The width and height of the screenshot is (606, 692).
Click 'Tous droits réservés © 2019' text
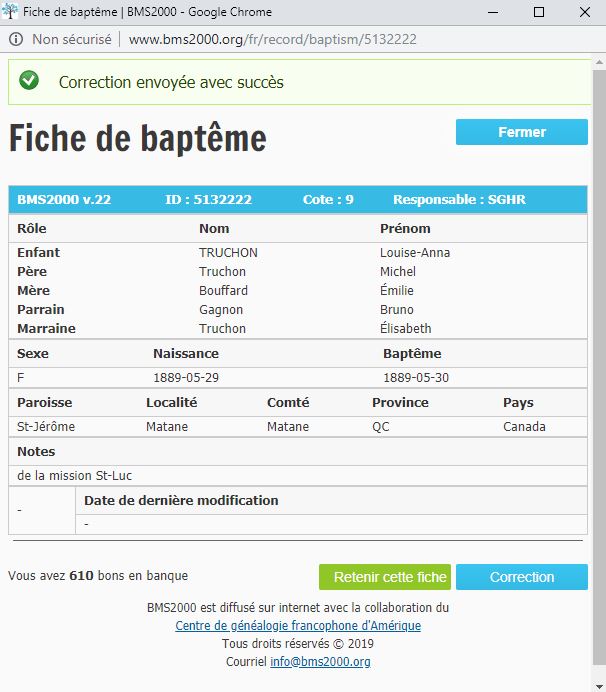[298, 643]
